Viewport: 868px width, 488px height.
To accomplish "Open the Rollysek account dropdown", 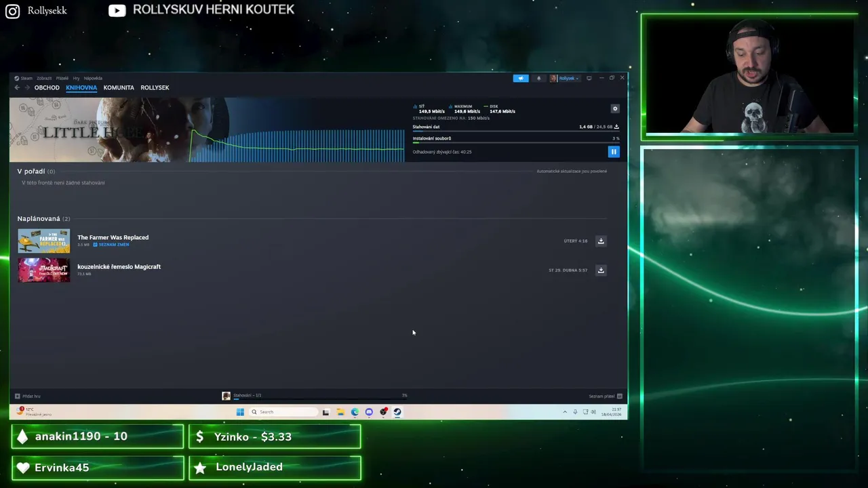I will pyautogui.click(x=565, y=78).
